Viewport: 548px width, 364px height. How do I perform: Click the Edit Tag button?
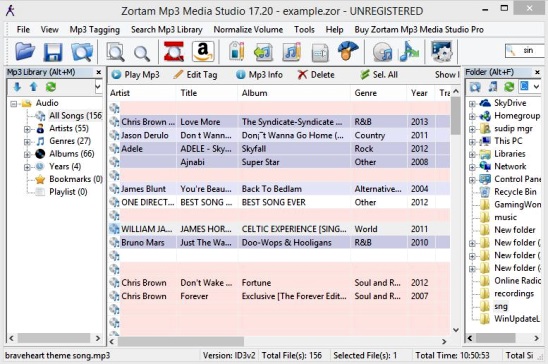pyautogui.click(x=196, y=75)
